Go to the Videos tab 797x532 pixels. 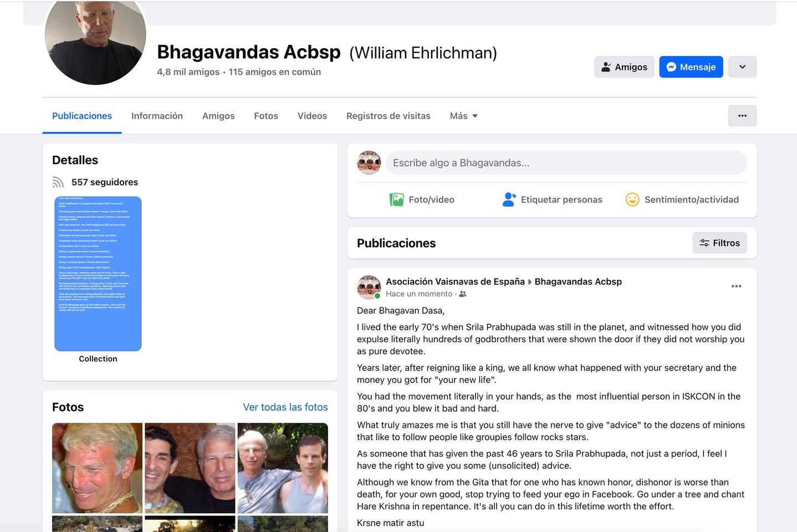[312, 116]
